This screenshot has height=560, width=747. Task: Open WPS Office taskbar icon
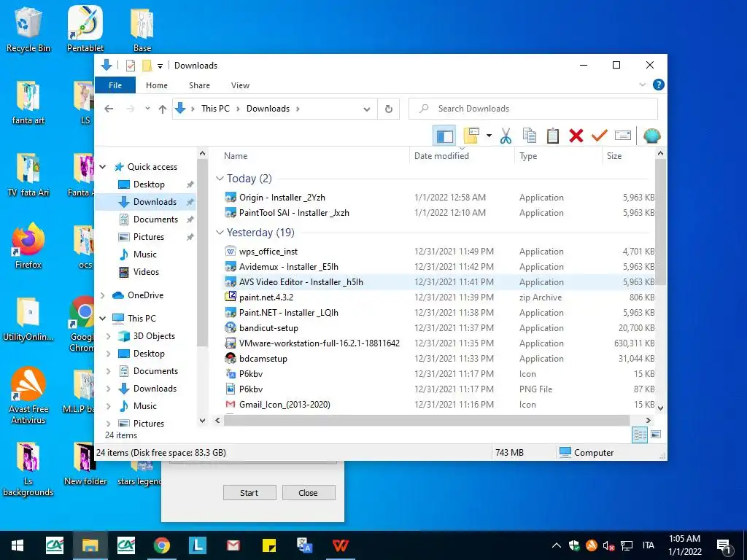tap(340, 545)
